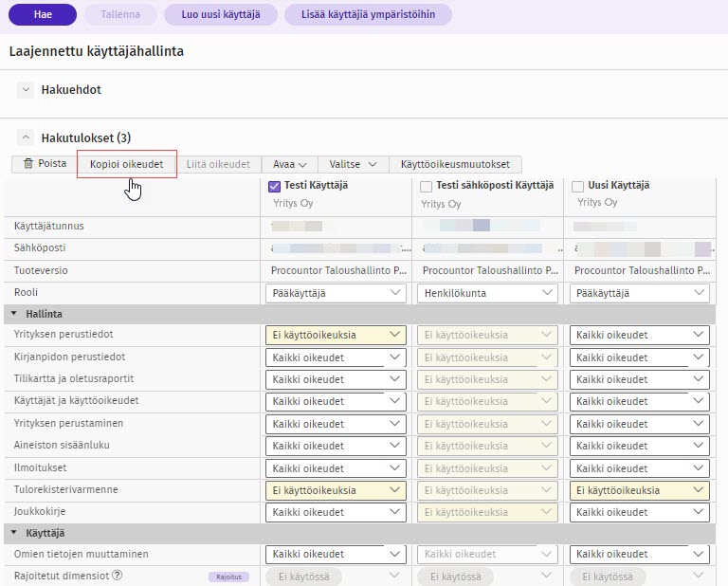This screenshot has width=728, height=586.
Task: Click the Yrityksen perustaminen row label
Action: pyautogui.click(x=68, y=423)
